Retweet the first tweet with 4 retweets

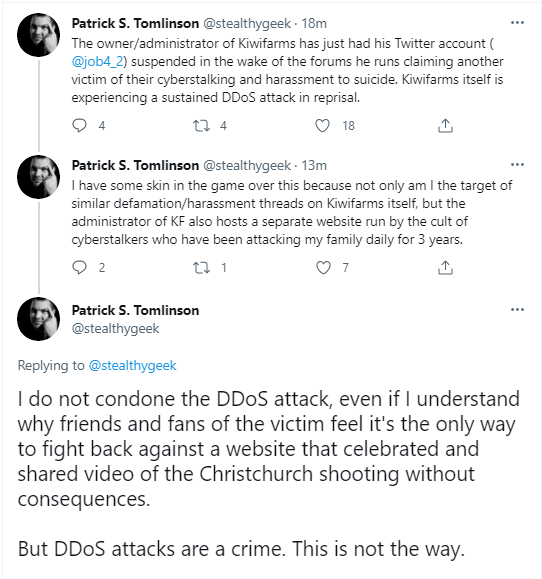(202, 126)
